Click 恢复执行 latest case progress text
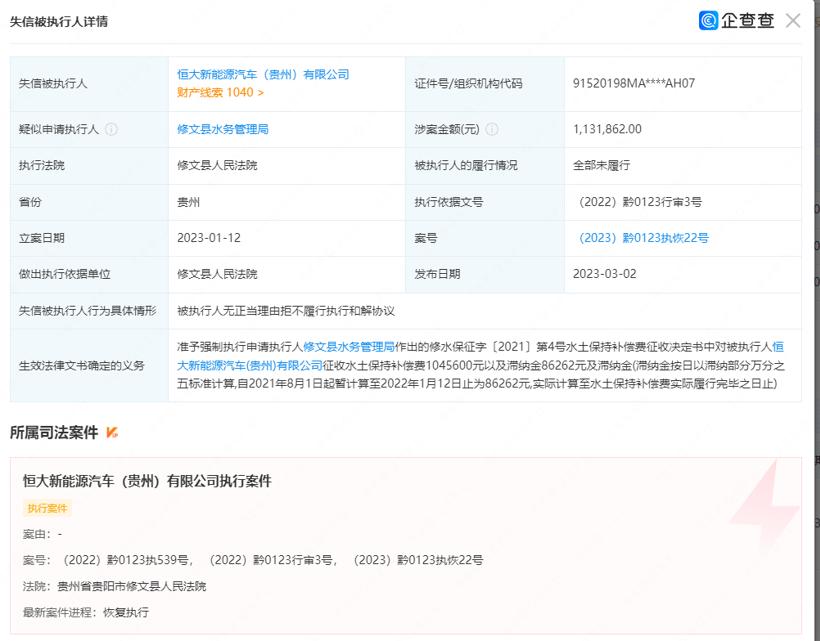Image resolution: width=820 pixels, height=641 pixels. pos(125,612)
